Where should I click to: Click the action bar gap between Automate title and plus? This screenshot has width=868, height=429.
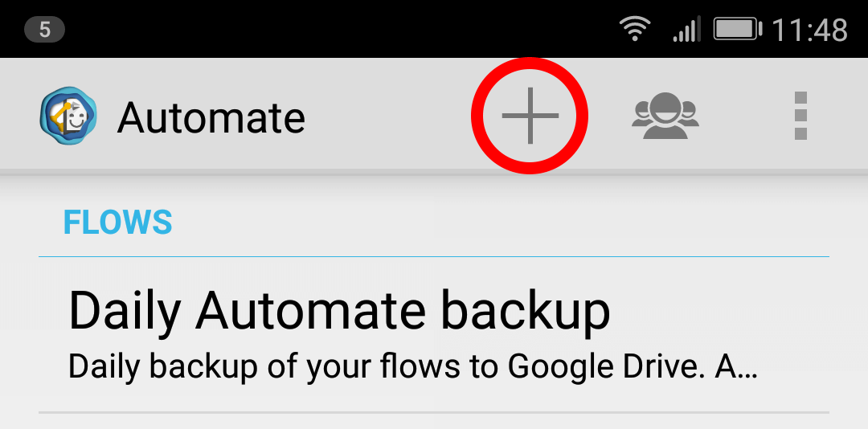pyautogui.click(x=387, y=116)
